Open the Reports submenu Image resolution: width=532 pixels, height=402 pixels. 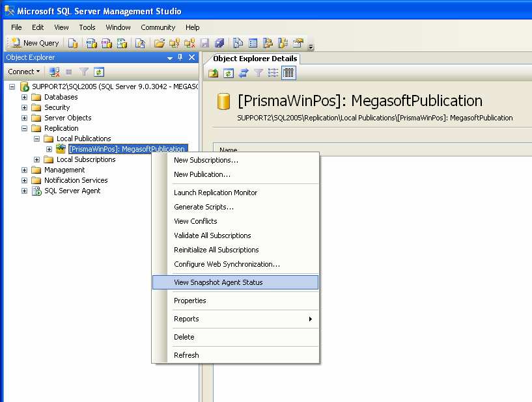[x=236, y=319]
